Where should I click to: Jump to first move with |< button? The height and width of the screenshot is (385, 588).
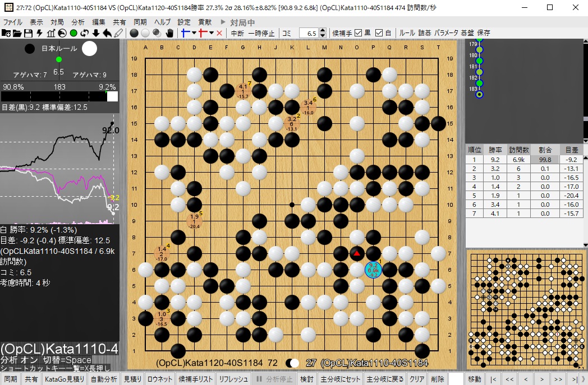click(x=494, y=379)
